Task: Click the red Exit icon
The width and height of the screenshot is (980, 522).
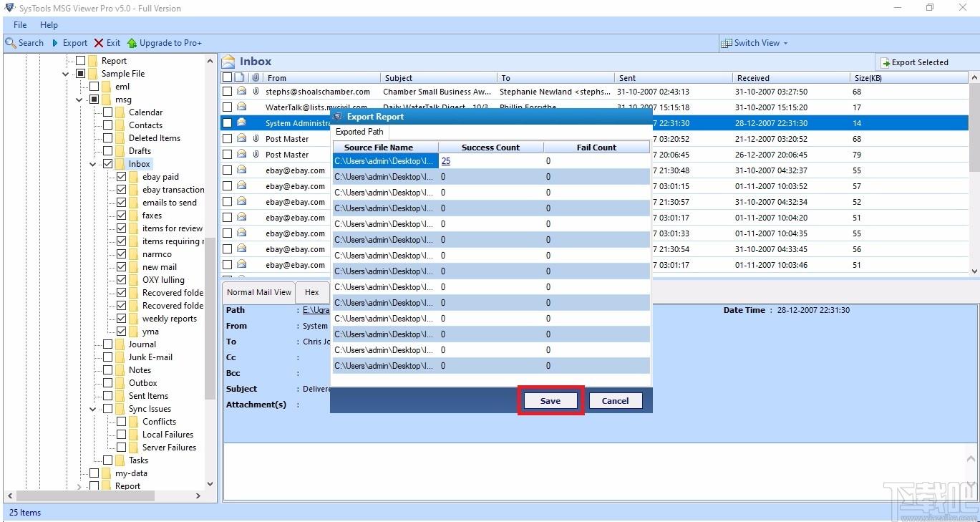Action: click(99, 43)
